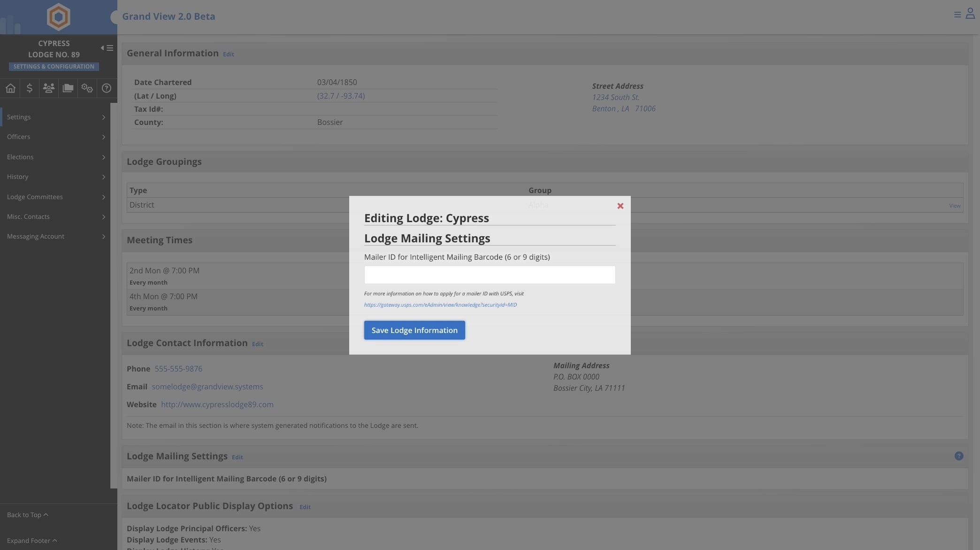Viewport: 980px width, 550px height.
Task: Open the hamburger menu at top right
Action: pos(957,15)
